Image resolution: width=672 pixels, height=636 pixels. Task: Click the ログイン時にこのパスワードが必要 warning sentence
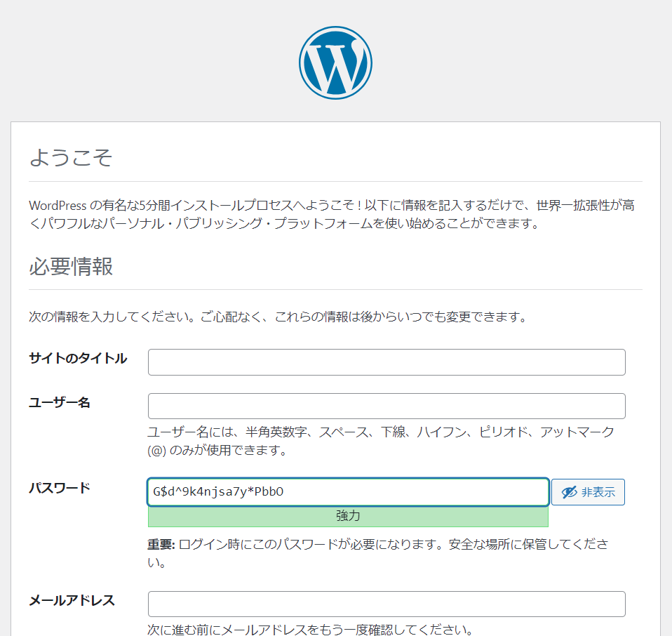coord(377,553)
